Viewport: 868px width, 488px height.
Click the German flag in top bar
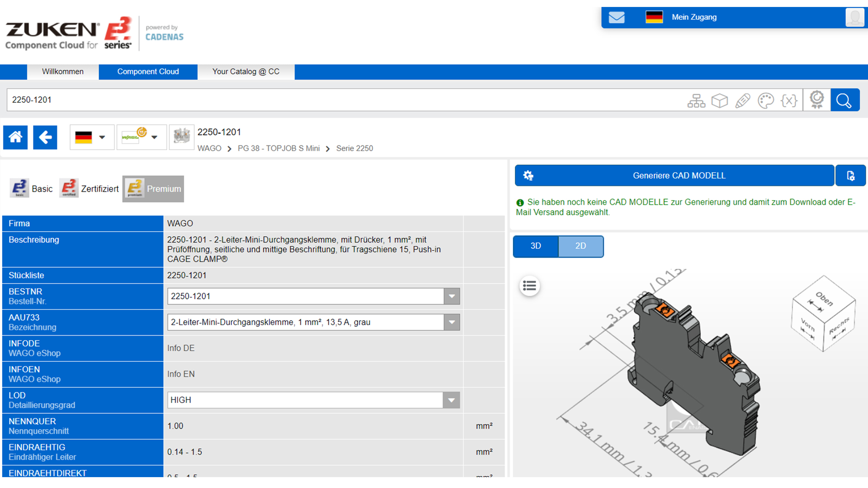654,17
